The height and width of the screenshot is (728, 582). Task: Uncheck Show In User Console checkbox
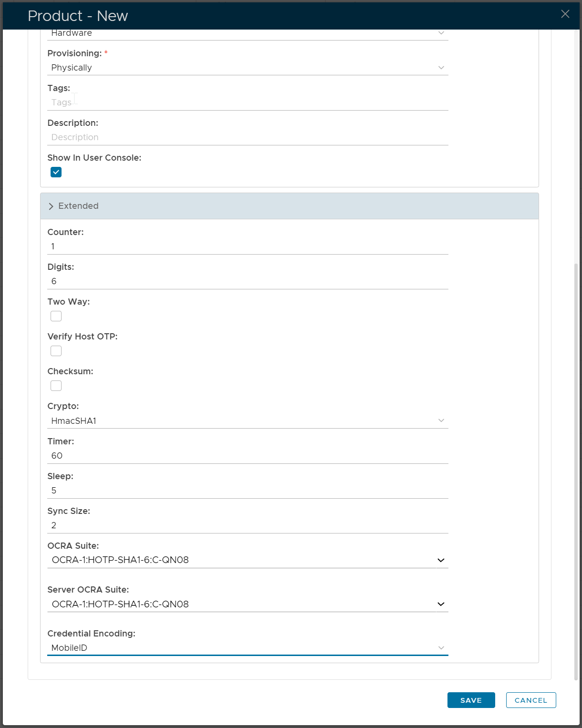tap(56, 172)
